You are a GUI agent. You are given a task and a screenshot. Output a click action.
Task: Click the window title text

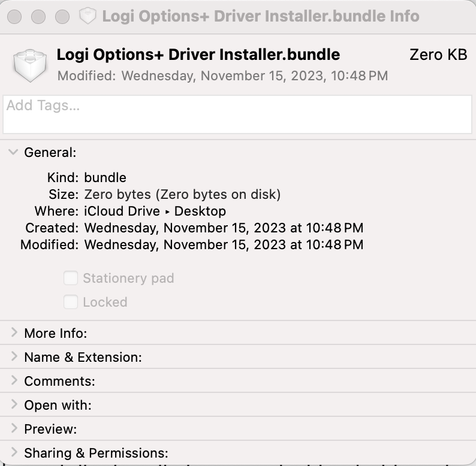(x=260, y=16)
